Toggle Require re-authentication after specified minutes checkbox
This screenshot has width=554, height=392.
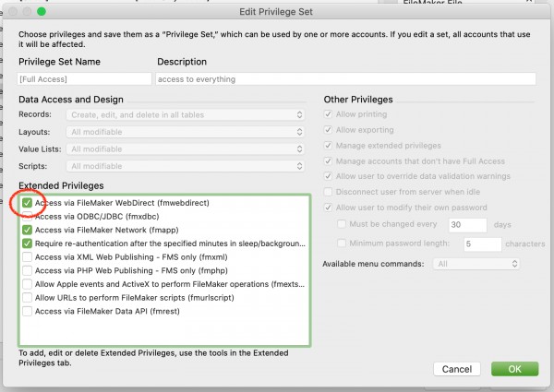coord(27,244)
